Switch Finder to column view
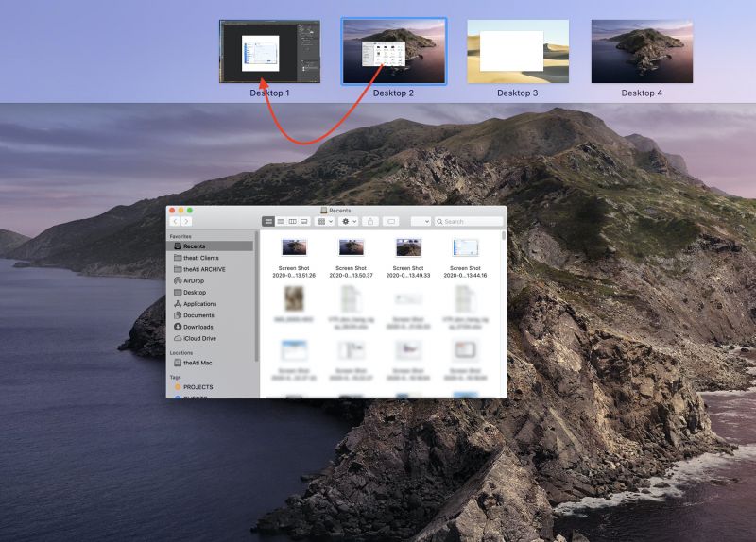Viewport: 756px width, 542px height. [292, 221]
